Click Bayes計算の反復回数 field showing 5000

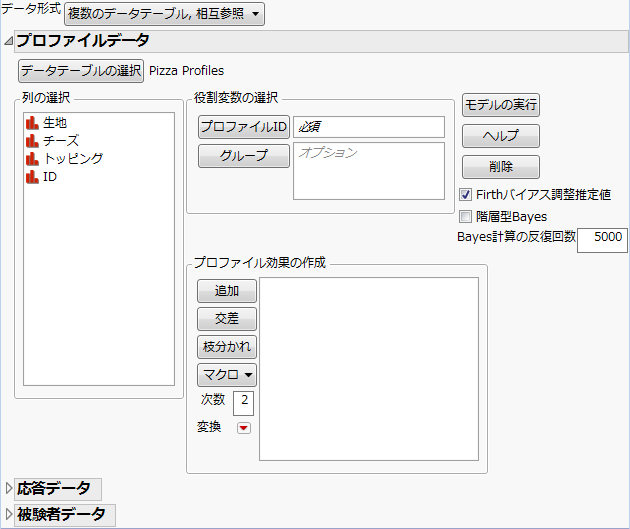602,240
